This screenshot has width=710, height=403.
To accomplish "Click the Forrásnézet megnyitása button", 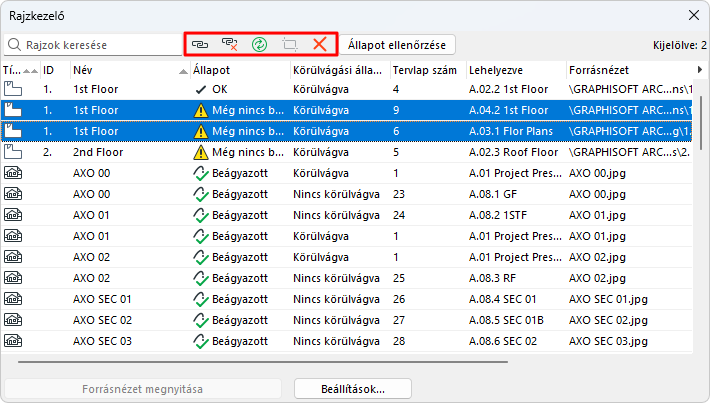I will tap(142, 389).
